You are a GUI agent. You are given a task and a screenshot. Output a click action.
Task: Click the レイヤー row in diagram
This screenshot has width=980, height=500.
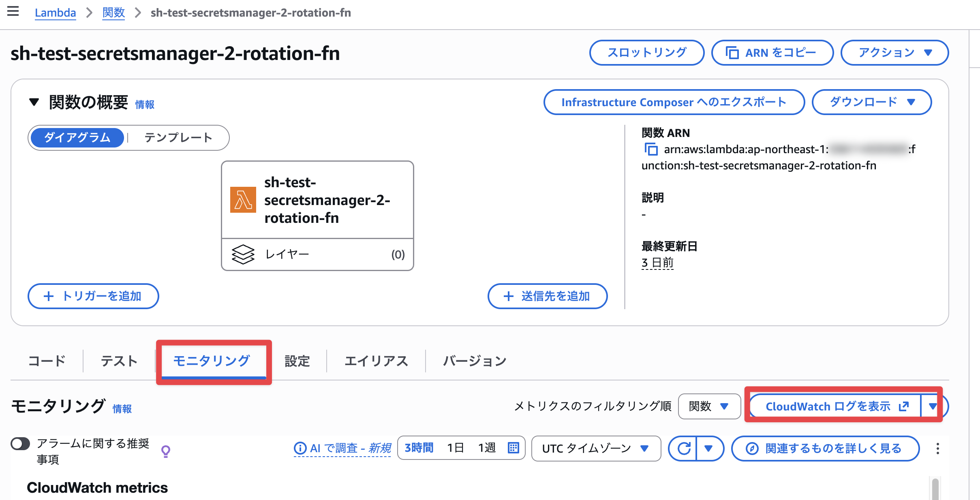[317, 254]
